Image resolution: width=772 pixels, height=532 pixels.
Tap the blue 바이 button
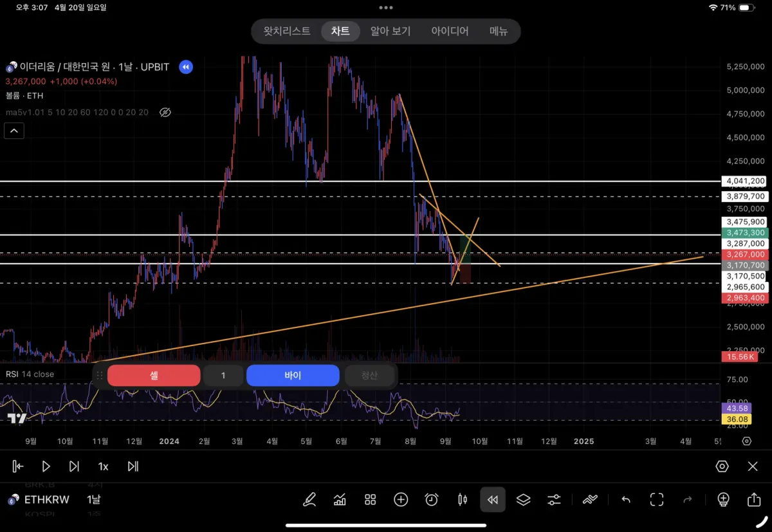(293, 375)
